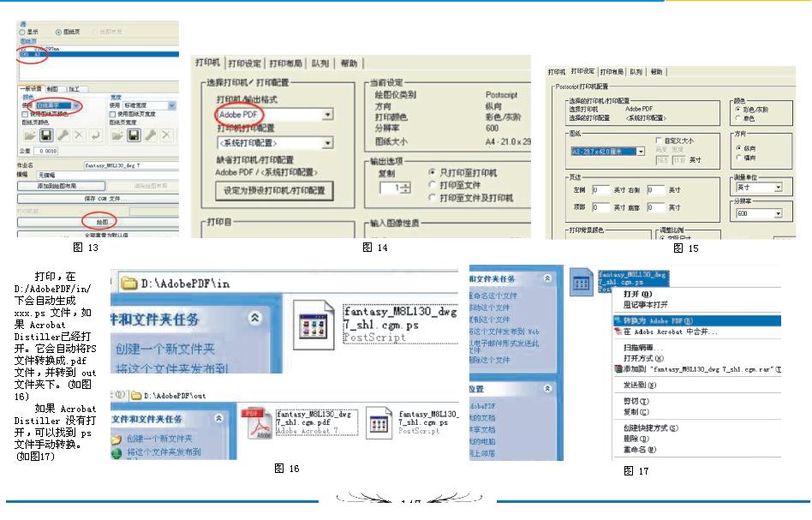The height and width of the screenshot is (520, 812).
Task: Open Adobe PDF printer dropdown in figure 14
Action: coord(327,115)
